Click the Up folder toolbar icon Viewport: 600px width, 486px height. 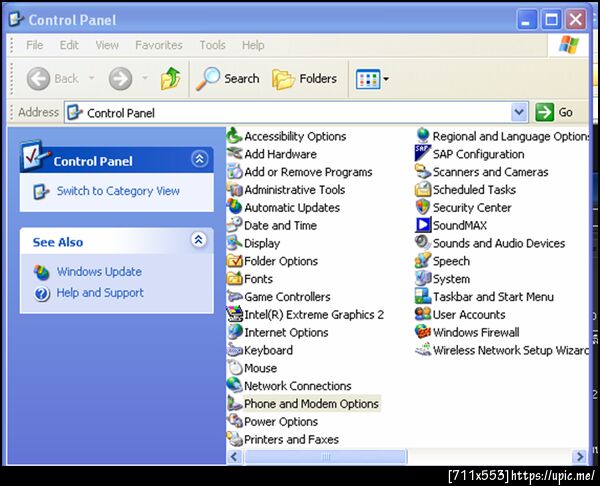point(170,78)
